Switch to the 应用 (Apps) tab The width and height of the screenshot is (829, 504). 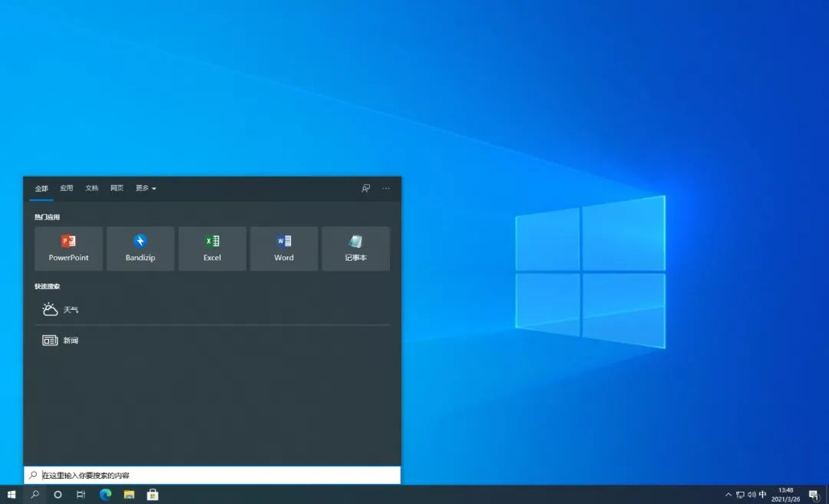coord(67,188)
